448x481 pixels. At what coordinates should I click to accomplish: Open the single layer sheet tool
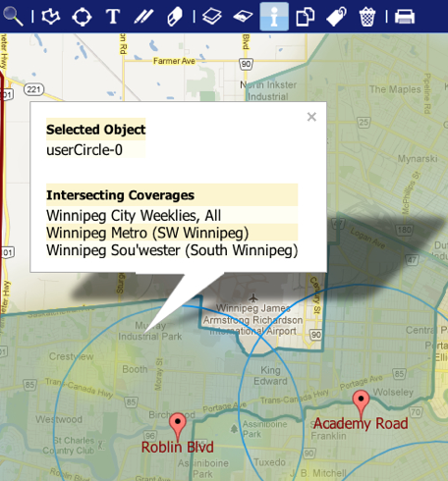click(243, 17)
